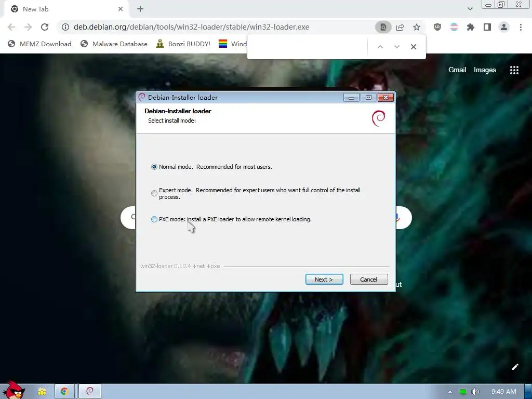The image size is (532, 399).
Task: Select the Normal mode radio button
Action: pos(154,167)
